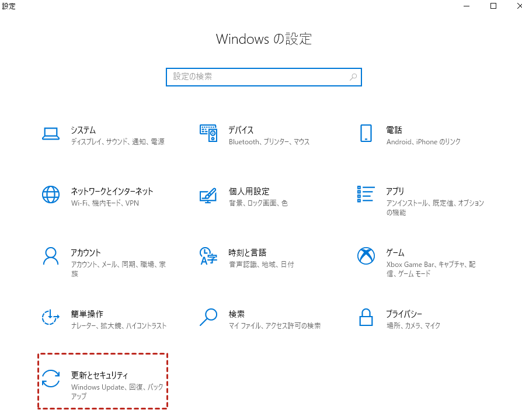Click the マイ ファイル、アクセス許可の検索 description
This screenshot has width=522, height=420.
pyautogui.click(x=274, y=325)
